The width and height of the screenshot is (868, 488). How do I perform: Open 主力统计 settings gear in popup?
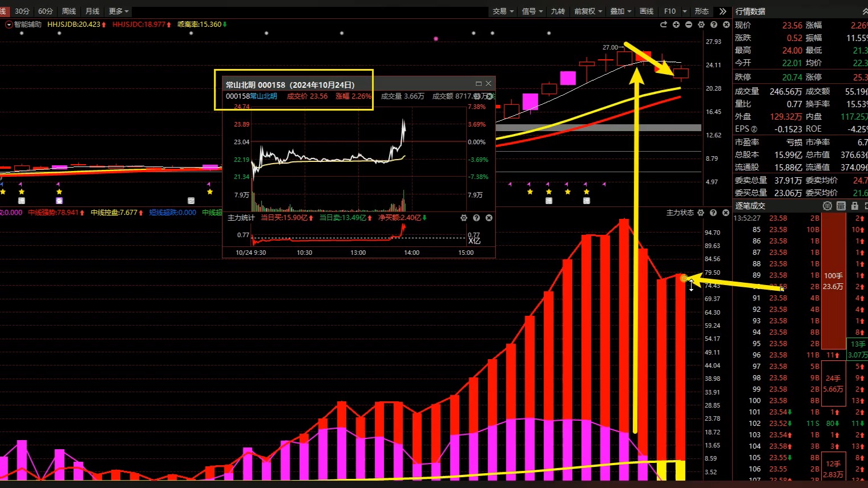pyautogui.click(x=464, y=218)
